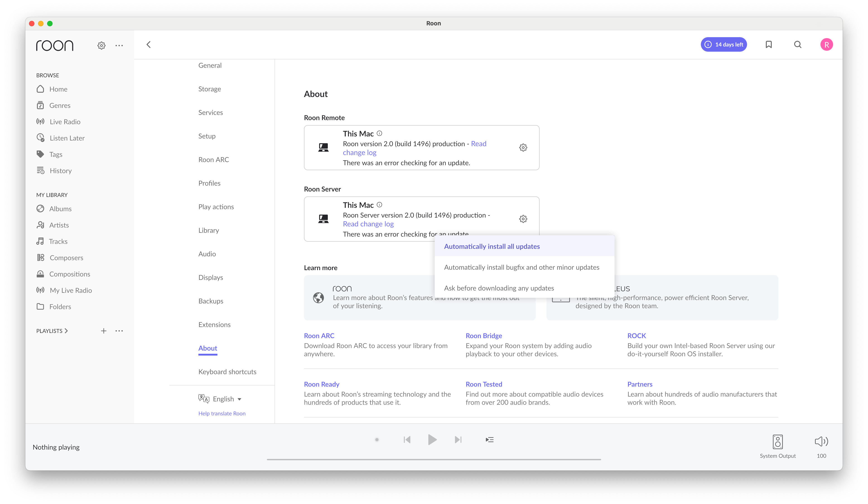The height and width of the screenshot is (504, 868).
Task: Open the Backups settings tab
Action: (x=210, y=301)
